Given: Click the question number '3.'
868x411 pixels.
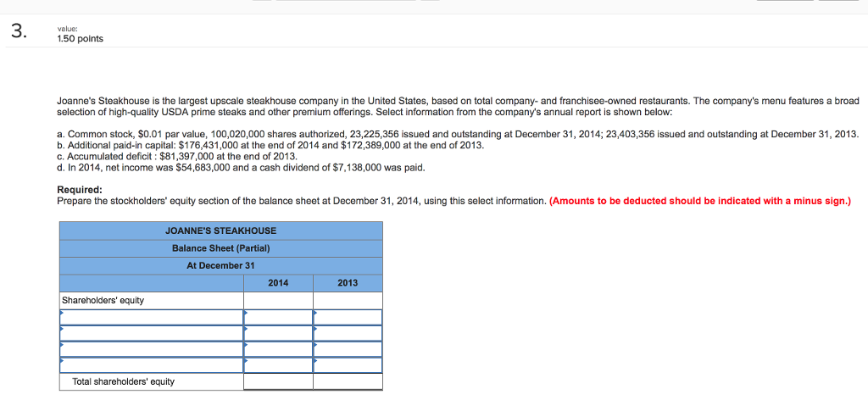Looking at the screenshot, I should pos(19,32).
